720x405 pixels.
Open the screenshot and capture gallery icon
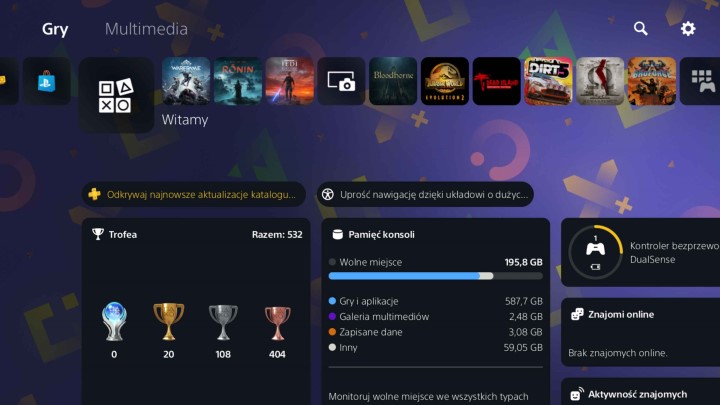[x=341, y=81]
